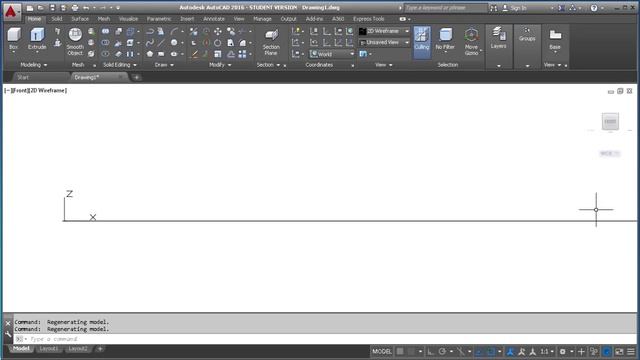This screenshot has height=360, width=640.
Task: Click the Customization menu icon in status bar
Action: tap(631, 351)
